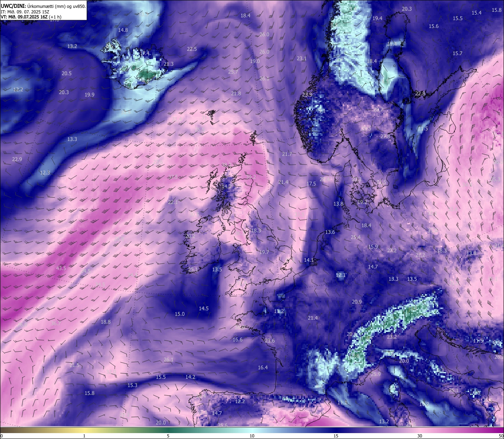This screenshot has width=504, height=439.
Task: Click the 21.3 value on Iceland
Action: click(169, 64)
